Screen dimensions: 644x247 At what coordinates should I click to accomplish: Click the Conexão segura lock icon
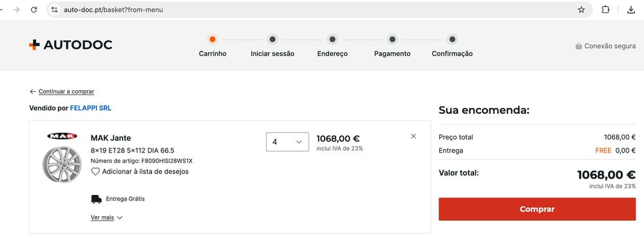click(579, 46)
